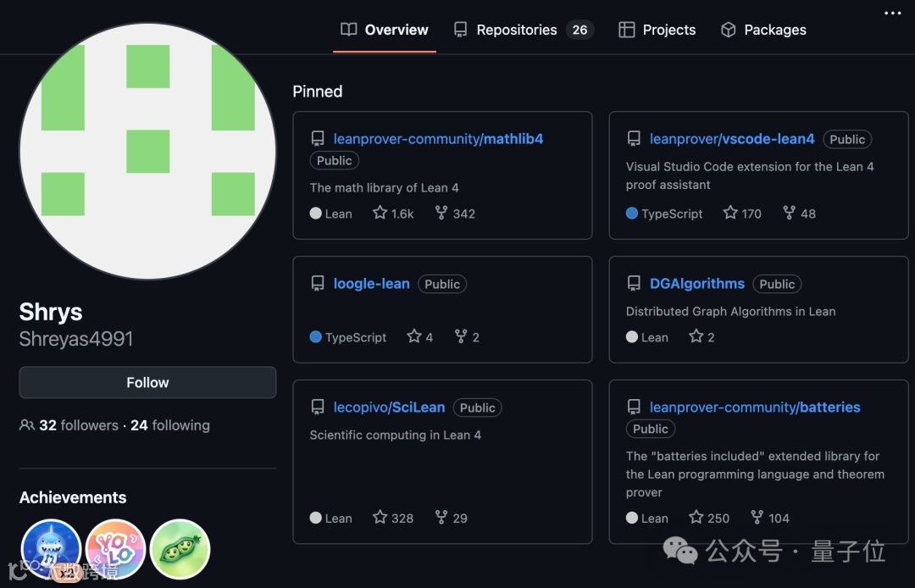Click the repo icon beside vscode-lean4

(x=634, y=139)
